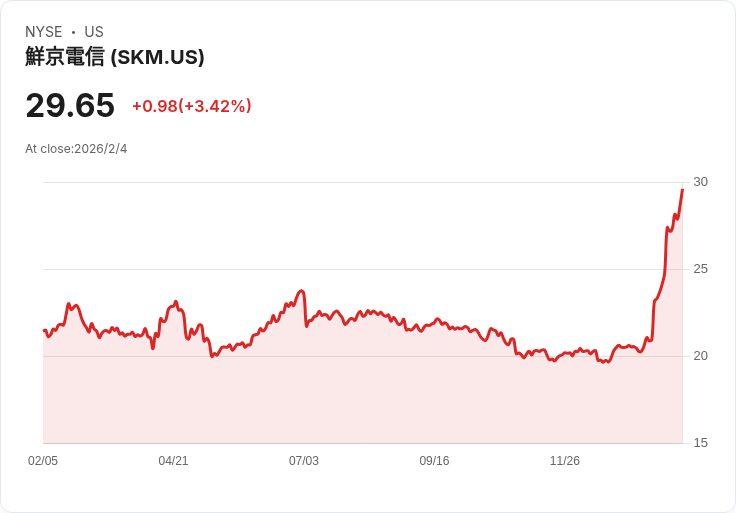Click the 20 y-axis label

pos(700,356)
